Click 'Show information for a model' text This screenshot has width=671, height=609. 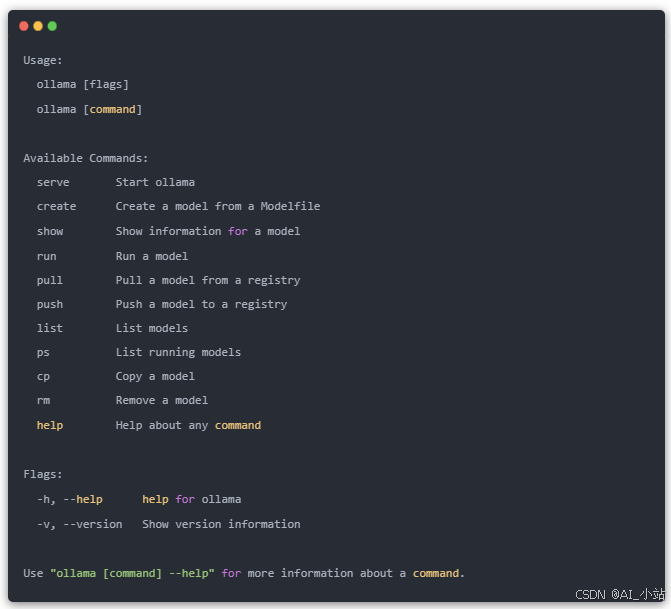tap(208, 232)
